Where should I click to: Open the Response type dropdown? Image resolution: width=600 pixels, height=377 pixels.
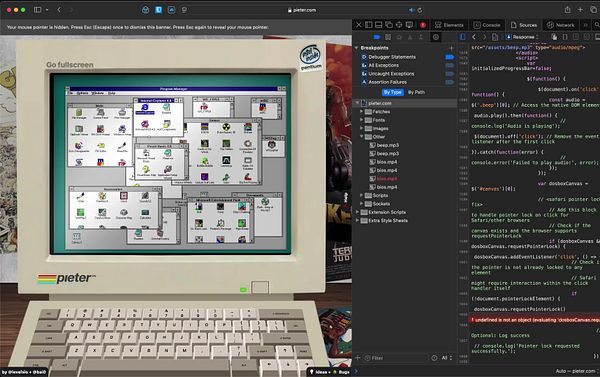[x=522, y=37]
